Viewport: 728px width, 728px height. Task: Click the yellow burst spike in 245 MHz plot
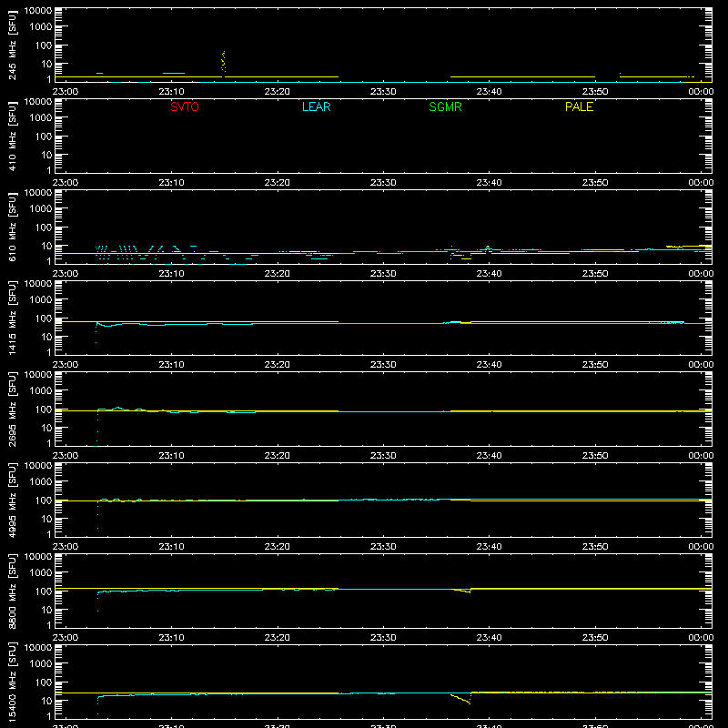click(223, 61)
